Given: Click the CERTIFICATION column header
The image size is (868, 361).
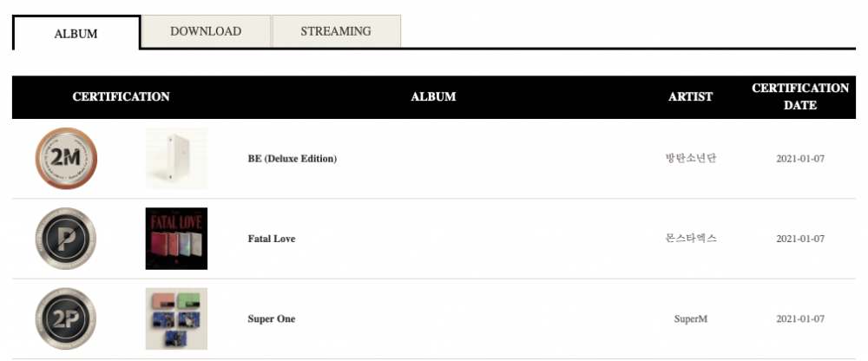Looking at the screenshot, I should pos(121,97).
